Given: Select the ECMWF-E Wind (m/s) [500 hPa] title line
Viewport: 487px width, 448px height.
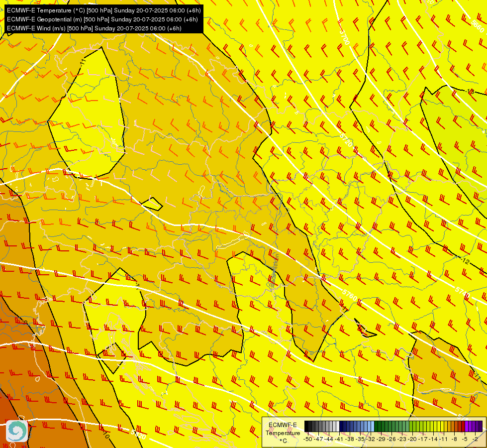Looking at the screenshot, I should click(94, 28).
